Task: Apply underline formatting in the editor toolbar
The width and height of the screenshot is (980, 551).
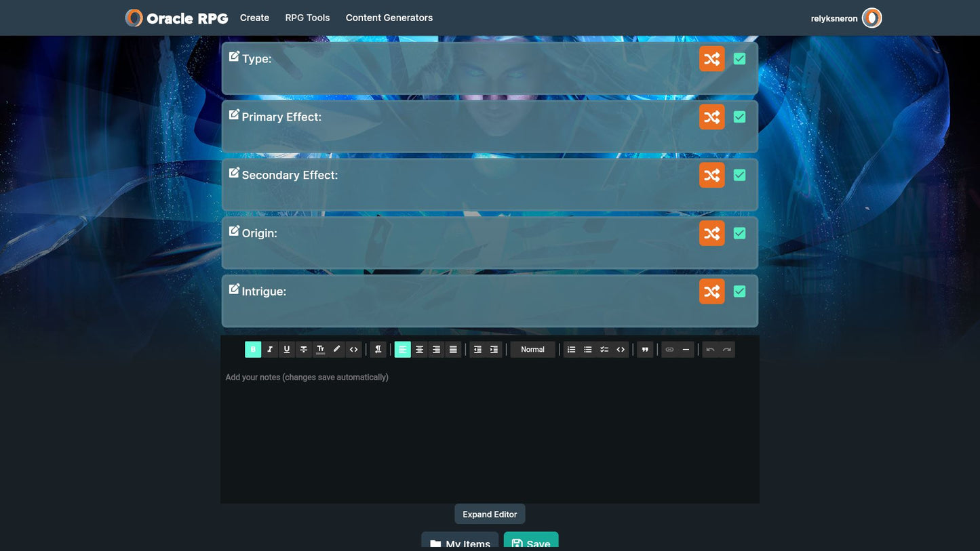Action: [287, 350]
